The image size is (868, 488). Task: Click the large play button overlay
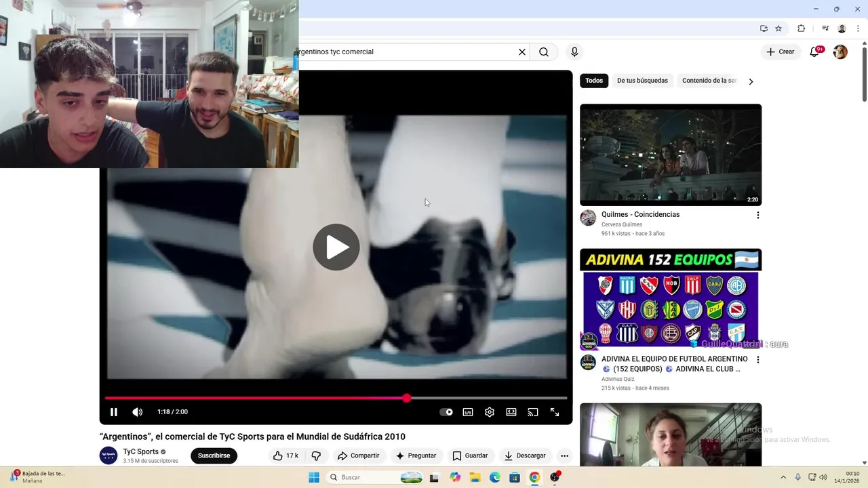tap(336, 247)
